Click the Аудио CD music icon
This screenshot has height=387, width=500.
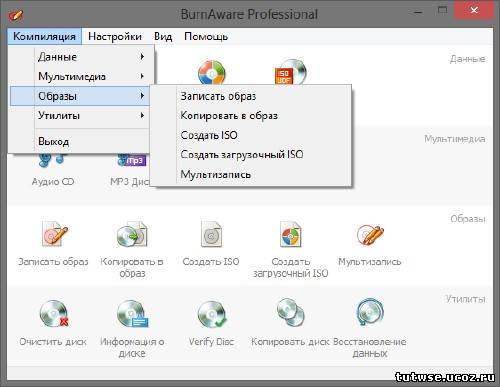[52, 159]
